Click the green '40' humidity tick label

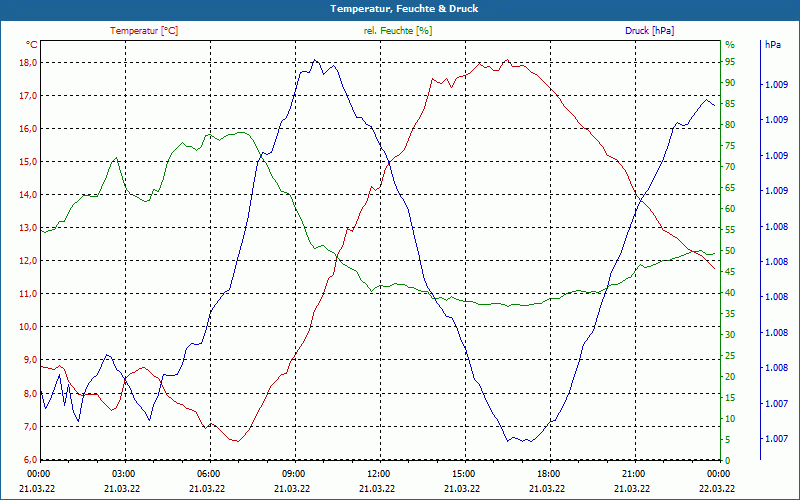(x=730, y=293)
